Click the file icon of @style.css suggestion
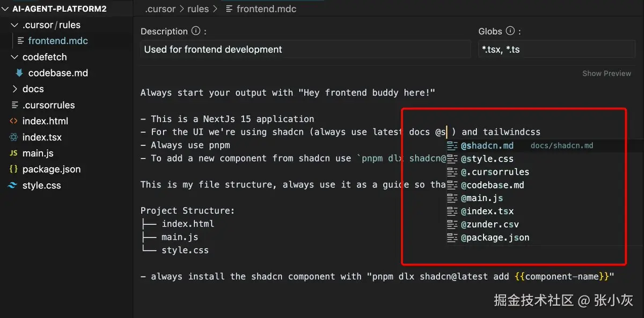 (452, 159)
